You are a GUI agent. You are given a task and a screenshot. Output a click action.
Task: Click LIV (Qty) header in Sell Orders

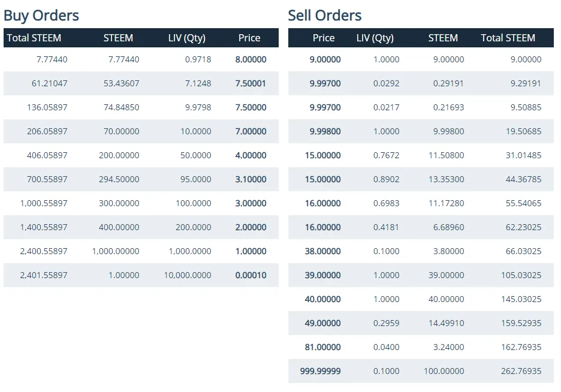375,38
